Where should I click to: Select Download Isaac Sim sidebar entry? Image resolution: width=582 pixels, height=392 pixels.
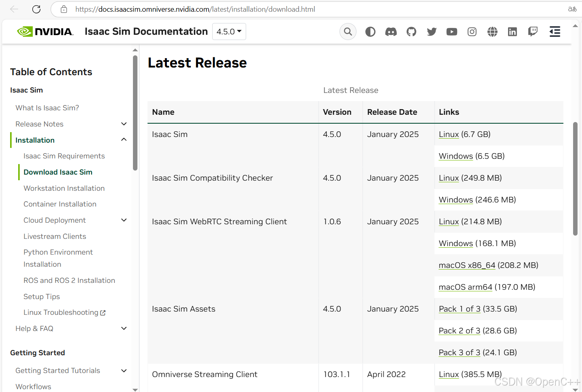[58, 172]
